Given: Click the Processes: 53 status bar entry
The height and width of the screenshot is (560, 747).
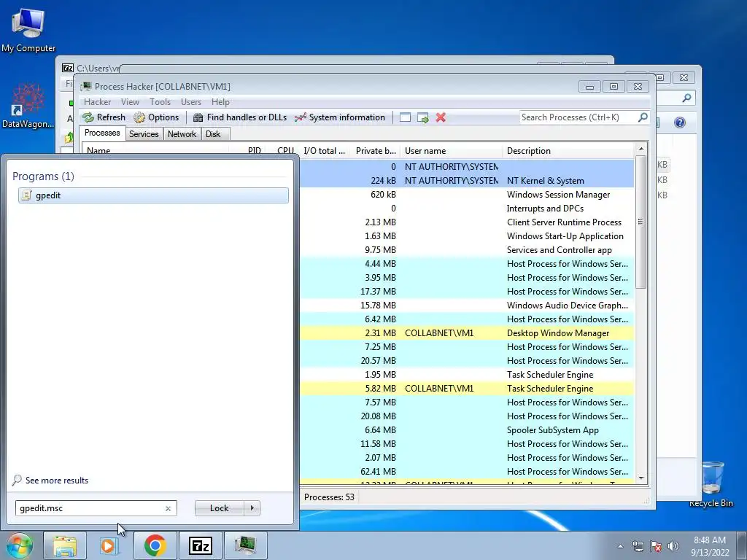Looking at the screenshot, I should tap(329, 497).
